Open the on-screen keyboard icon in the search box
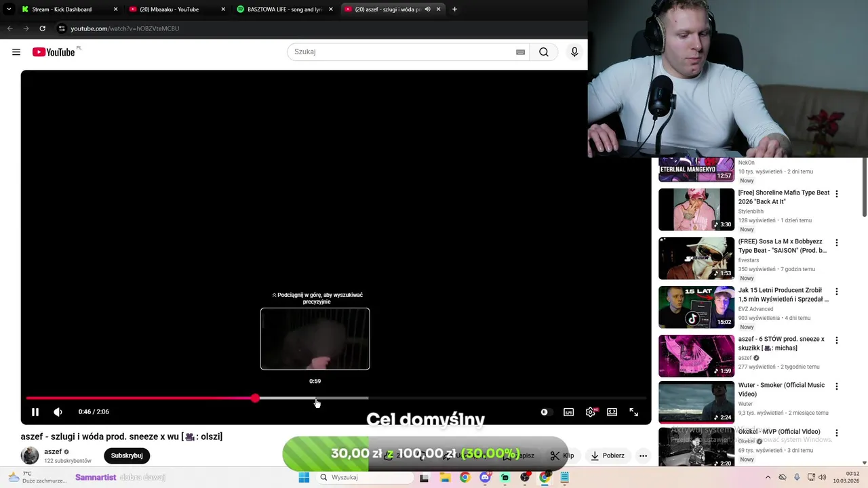Screen dimensions: 868x488 [520, 52]
